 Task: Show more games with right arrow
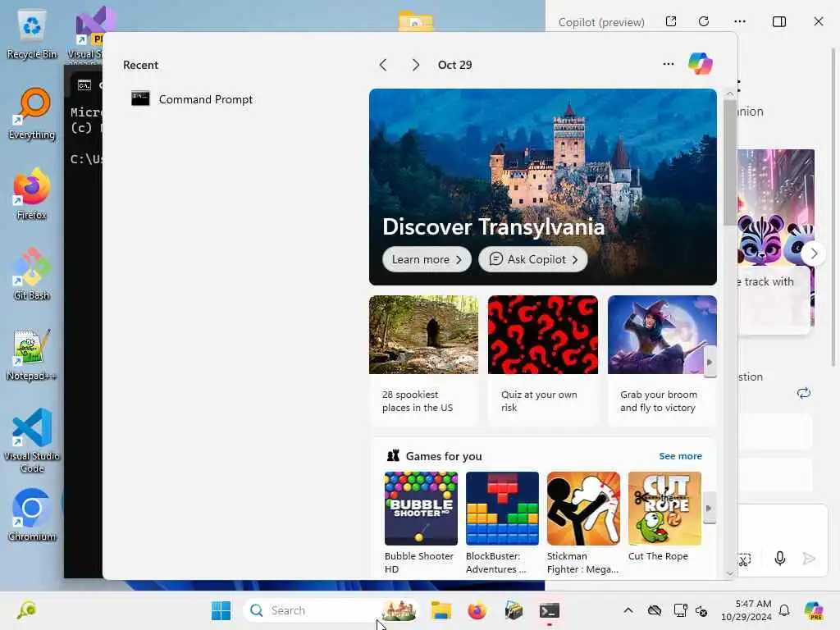[x=710, y=508]
